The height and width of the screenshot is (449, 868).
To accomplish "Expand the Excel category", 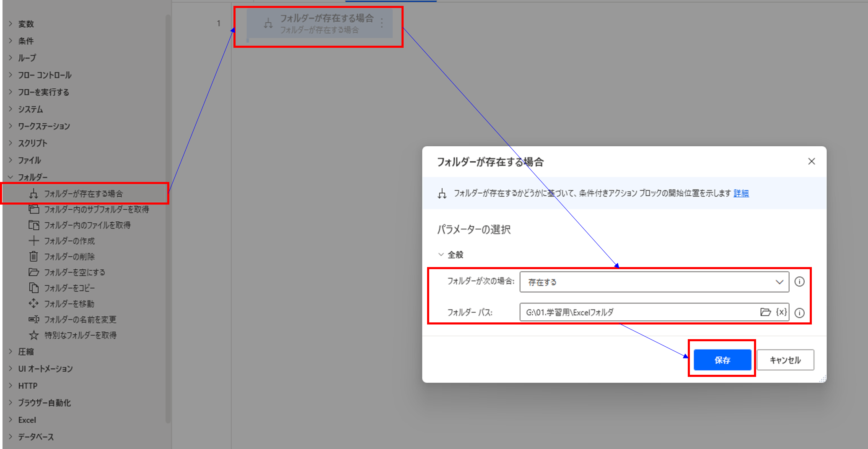I will coord(10,420).
